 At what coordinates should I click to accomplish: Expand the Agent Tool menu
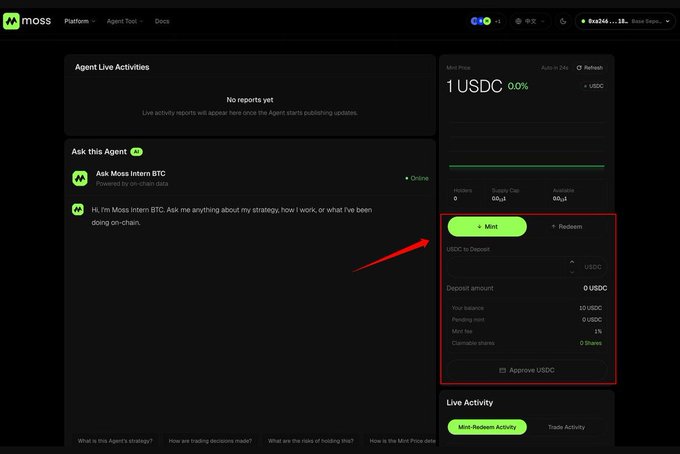(124, 21)
